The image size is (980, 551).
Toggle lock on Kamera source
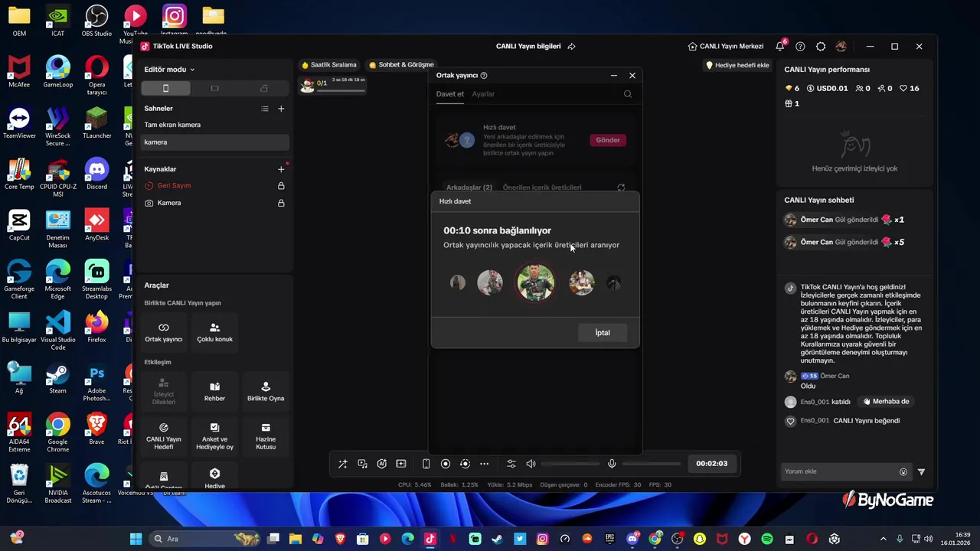point(281,204)
